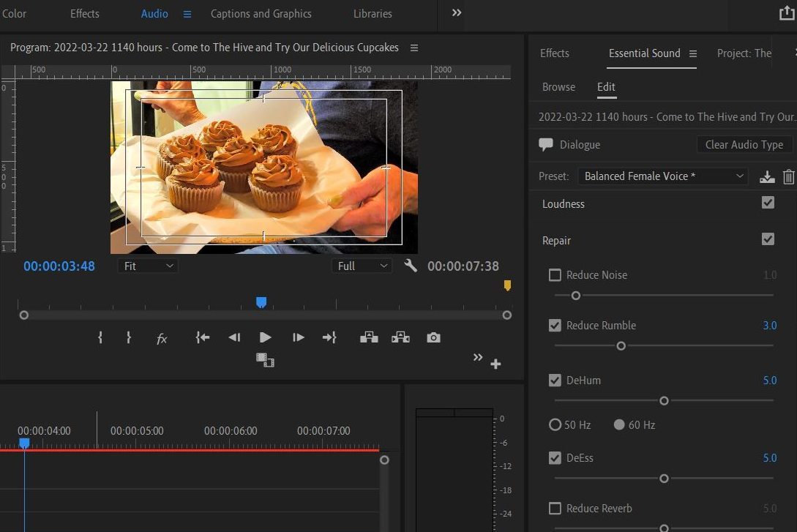Click the Mark Out bracket icon

click(129, 337)
